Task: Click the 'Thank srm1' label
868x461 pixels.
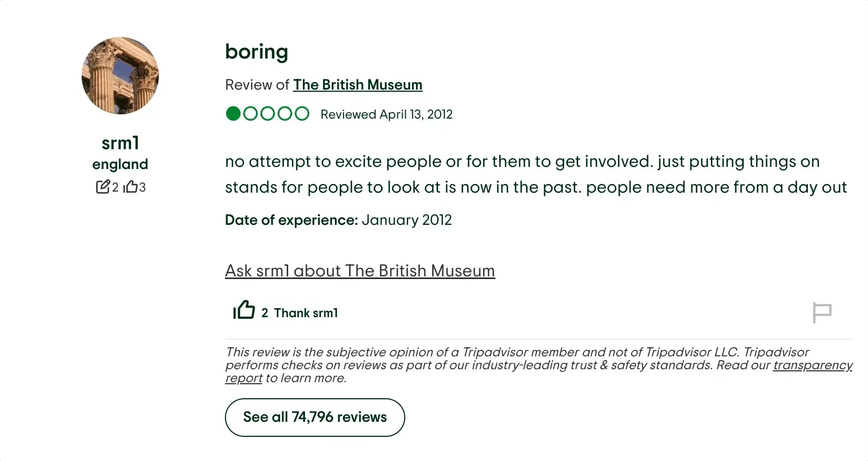Action: coord(306,313)
